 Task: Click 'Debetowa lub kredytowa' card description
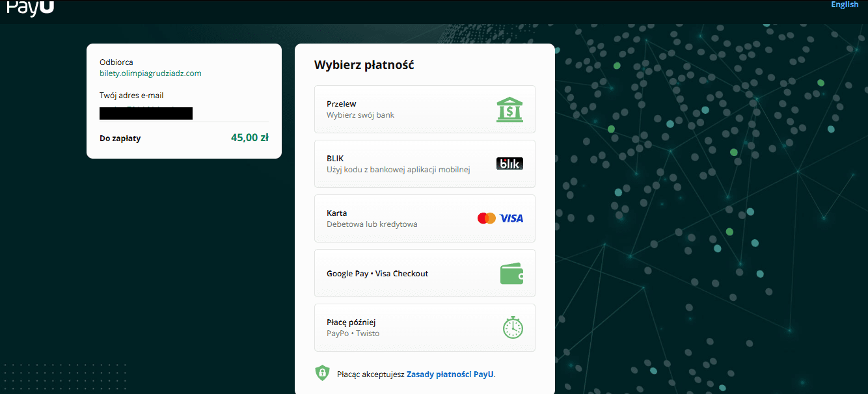click(372, 224)
